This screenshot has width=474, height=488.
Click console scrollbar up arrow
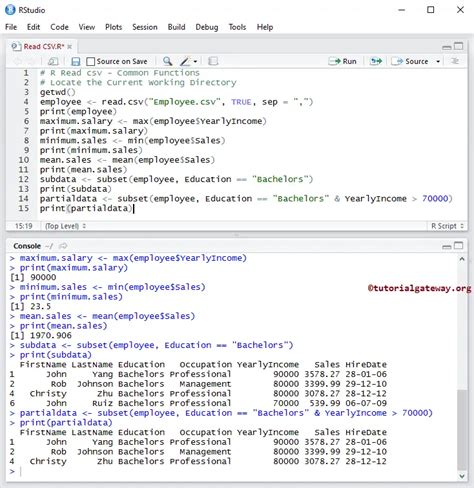(x=462, y=259)
